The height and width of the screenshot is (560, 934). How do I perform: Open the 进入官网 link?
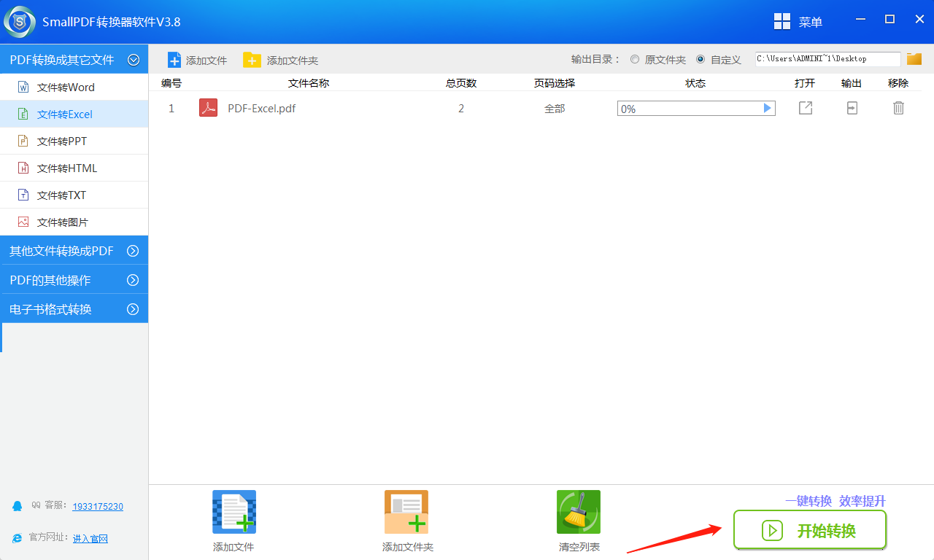[x=90, y=539]
